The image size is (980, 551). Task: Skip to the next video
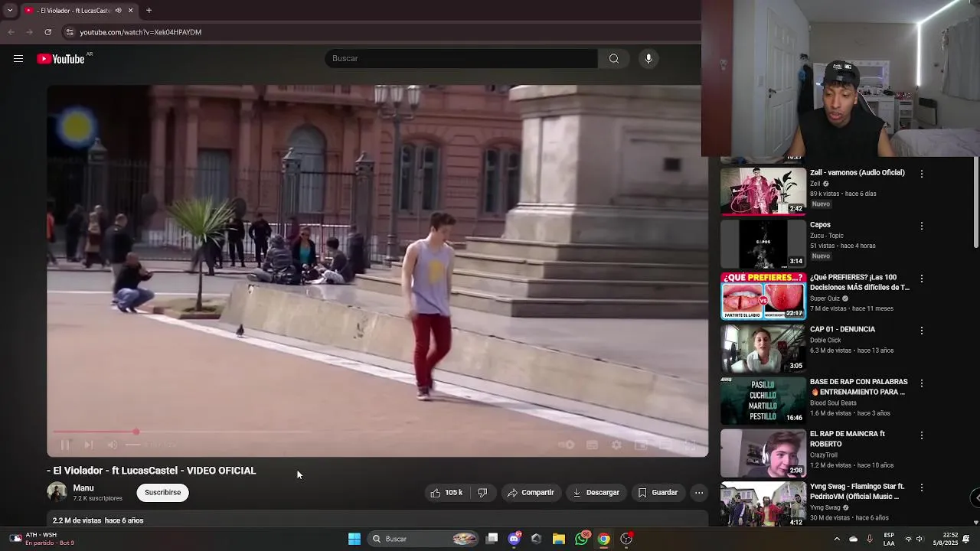(x=89, y=445)
